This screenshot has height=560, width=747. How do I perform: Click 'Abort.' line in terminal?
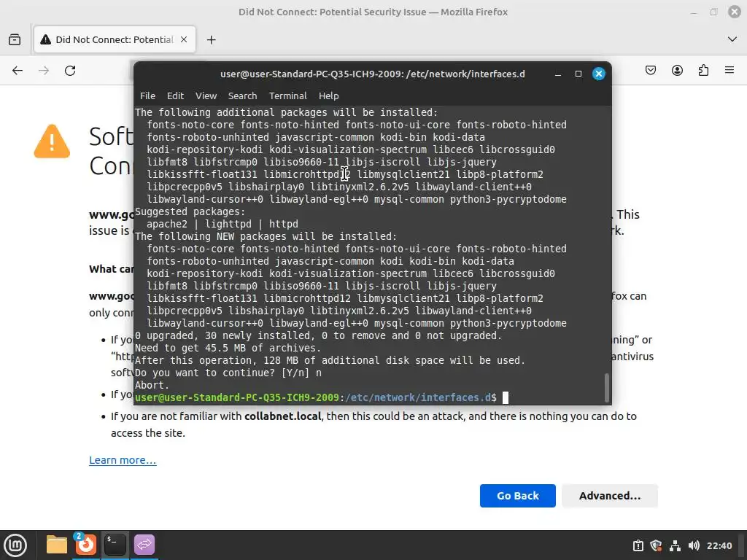[152, 385]
